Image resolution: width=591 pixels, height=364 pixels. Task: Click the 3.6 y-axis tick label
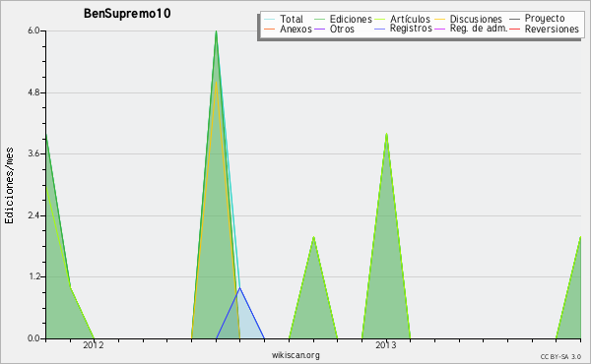[x=33, y=153]
